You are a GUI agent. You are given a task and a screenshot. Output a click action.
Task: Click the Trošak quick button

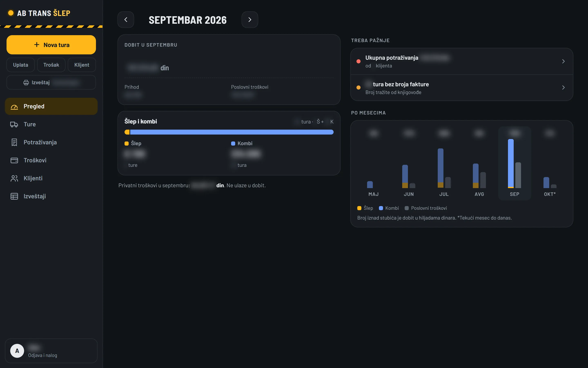pyautogui.click(x=51, y=65)
